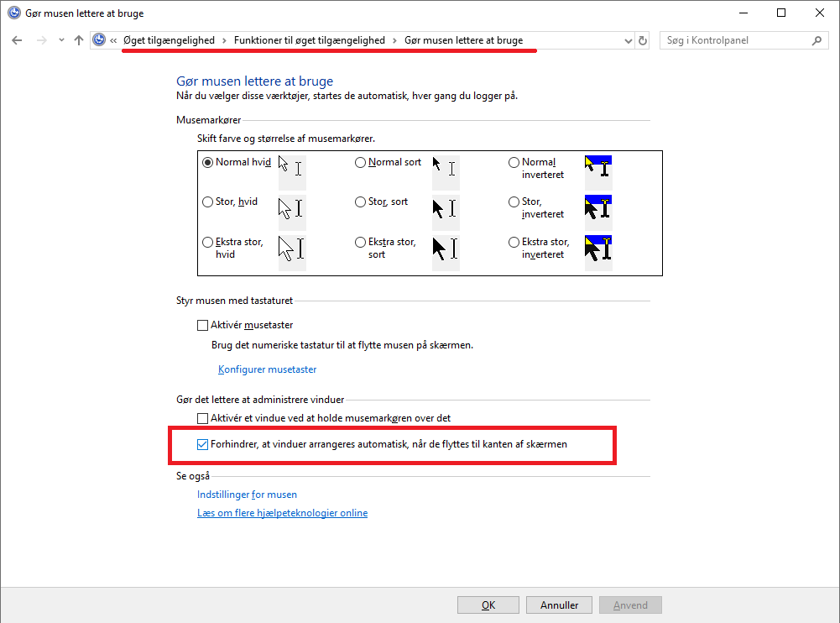Viewport: 840px width, 623px height.
Task: Expand the breadcrumb chevron after 'Øget tilgængelighed'
Action: coord(224,40)
